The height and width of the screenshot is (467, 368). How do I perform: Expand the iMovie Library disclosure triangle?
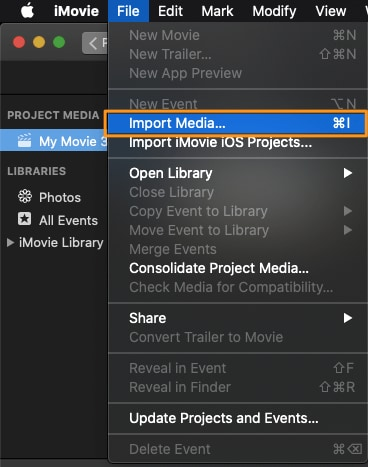[x=10, y=242]
